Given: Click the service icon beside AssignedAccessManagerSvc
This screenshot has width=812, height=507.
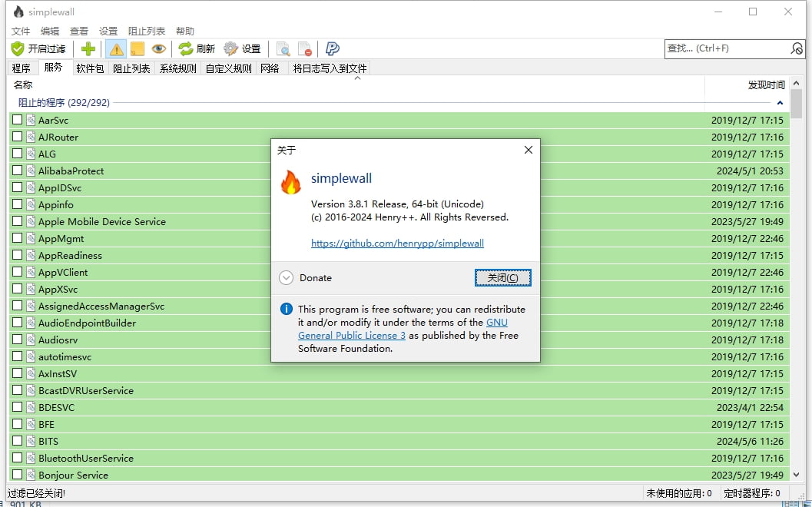Looking at the screenshot, I should click(x=31, y=306).
